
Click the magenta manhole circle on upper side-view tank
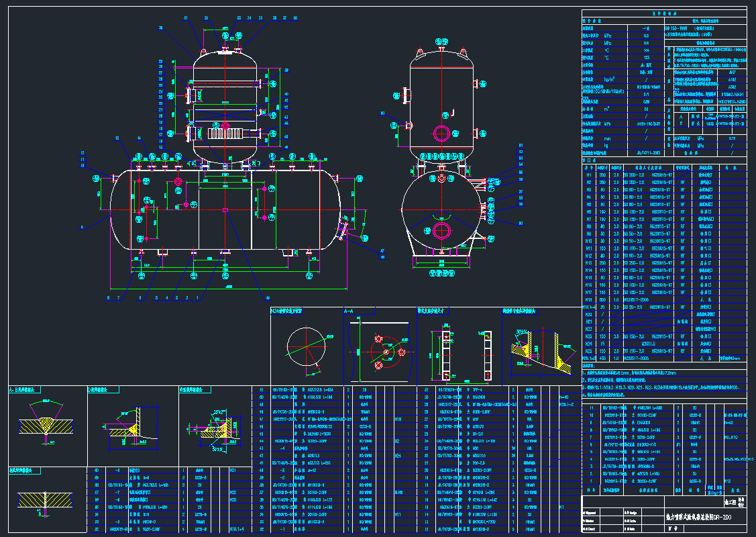point(441,132)
